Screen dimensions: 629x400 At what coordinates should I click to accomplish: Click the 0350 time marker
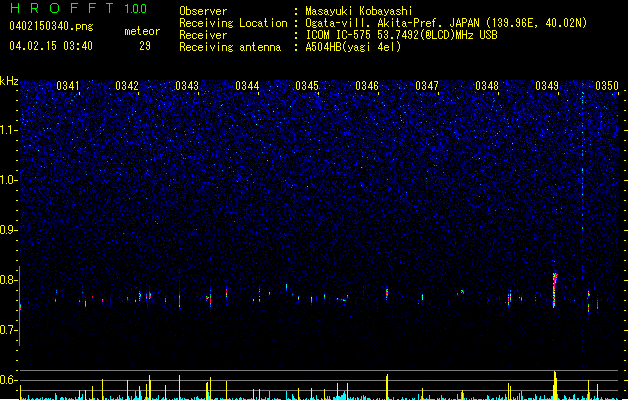607,86
